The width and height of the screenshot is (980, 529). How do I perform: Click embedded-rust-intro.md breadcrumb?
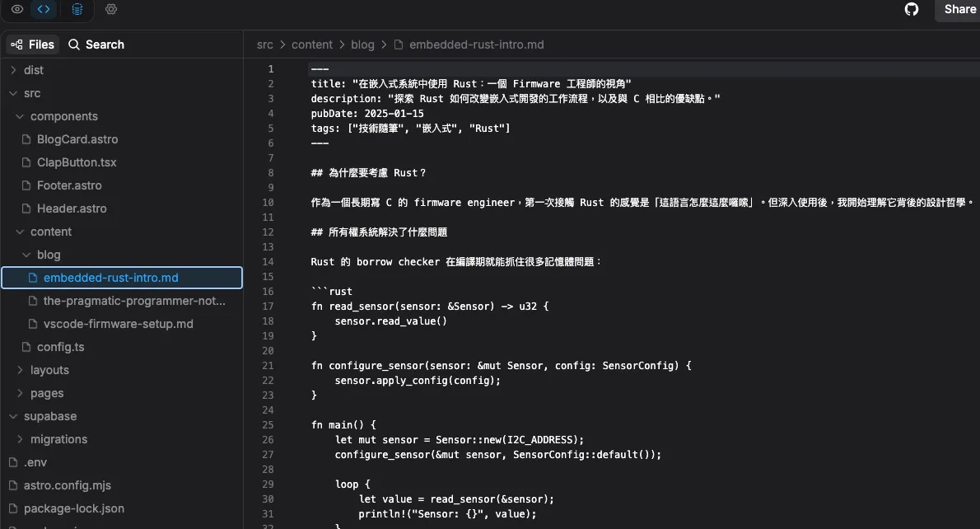477,45
